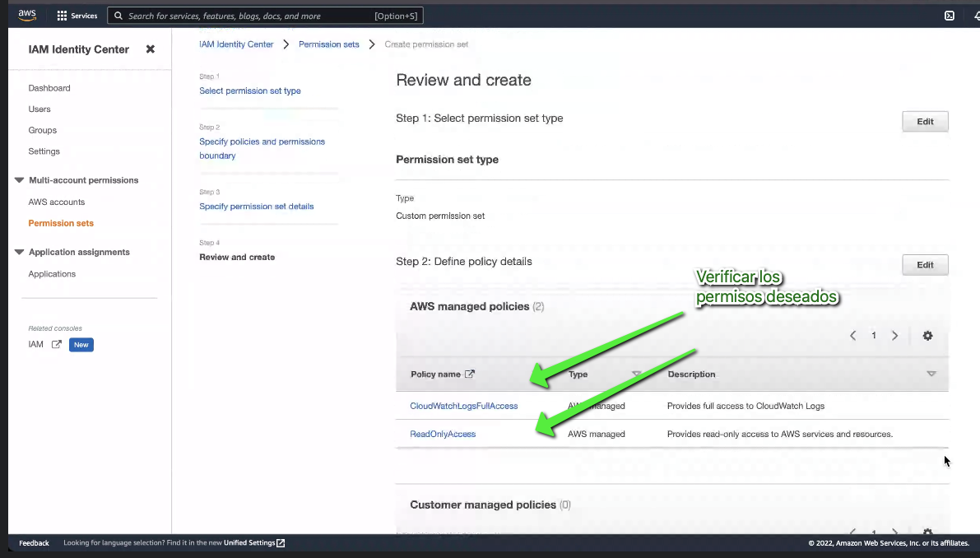Go to Specify permission set details step
Screen dimensions: 980x558
coord(256,207)
